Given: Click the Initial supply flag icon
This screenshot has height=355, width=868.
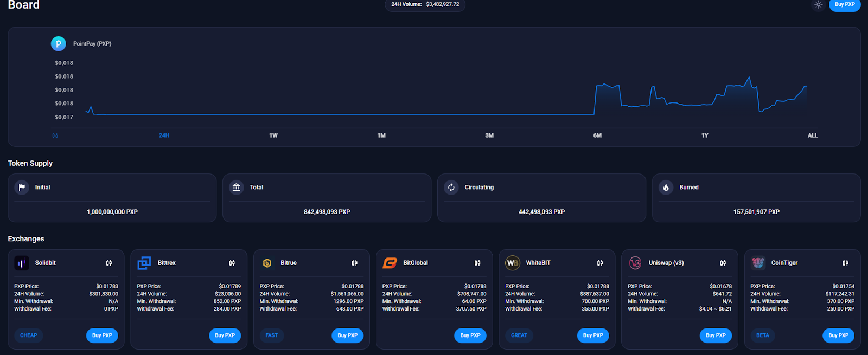Looking at the screenshot, I should pos(22,188).
